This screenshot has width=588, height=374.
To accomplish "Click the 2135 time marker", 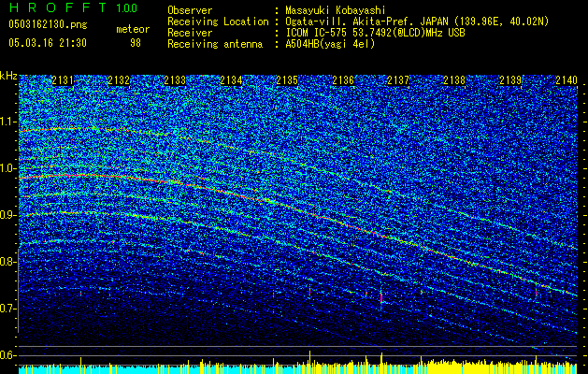I will click(x=287, y=80).
